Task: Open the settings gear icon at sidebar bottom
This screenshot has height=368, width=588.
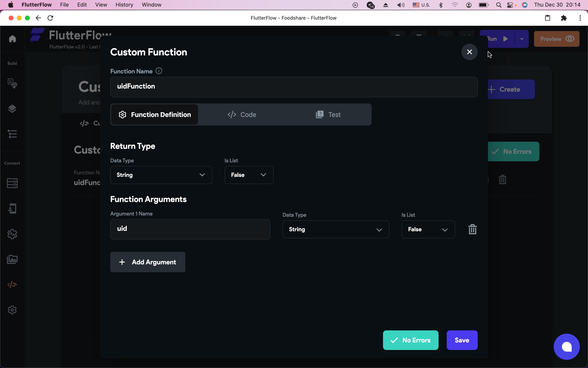Action: point(12,310)
